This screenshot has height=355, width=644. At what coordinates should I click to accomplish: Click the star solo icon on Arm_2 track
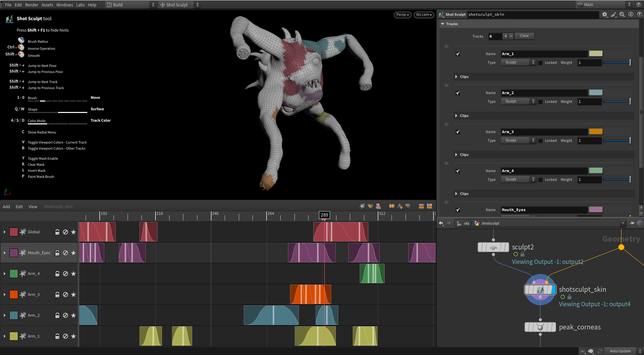tap(74, 315)
